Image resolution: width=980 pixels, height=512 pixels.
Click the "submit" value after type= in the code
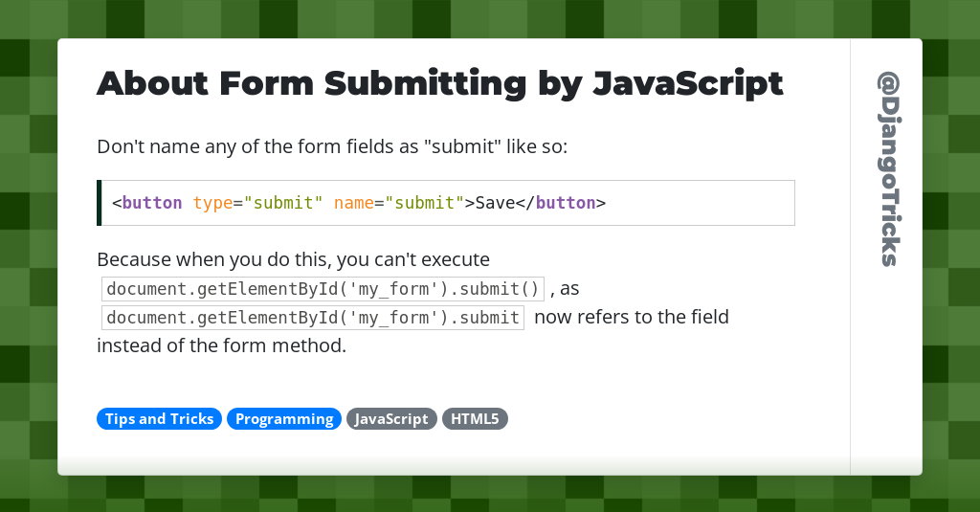coord(284,203)
